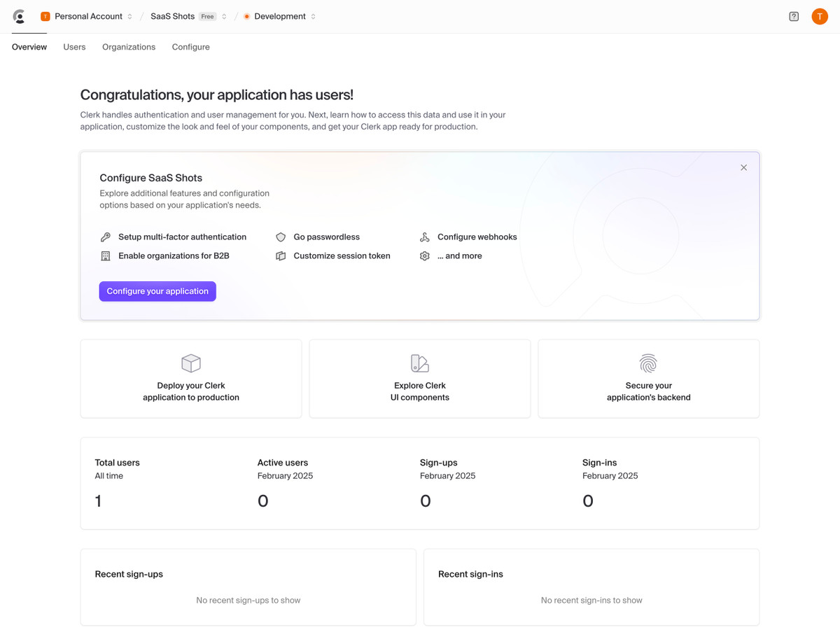Click the Sign-ups stat label

pyautogui.click(x=439, y=463)
